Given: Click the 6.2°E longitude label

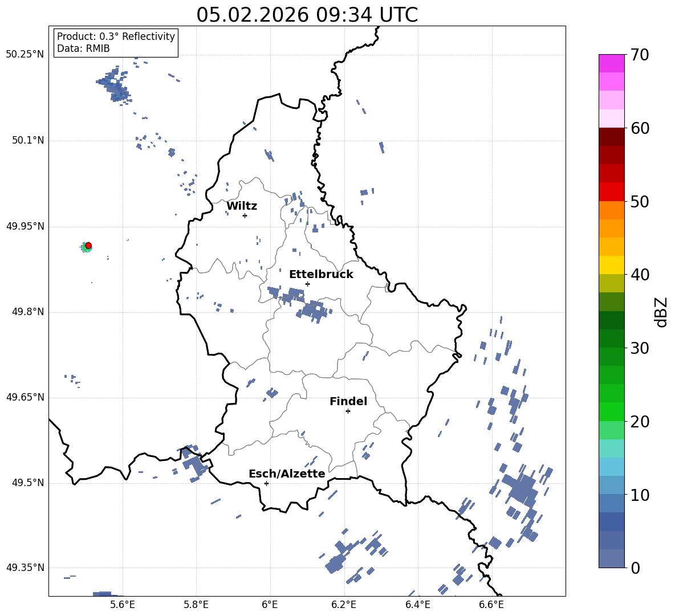Looking at the screenshot, I should click(344, 605).
